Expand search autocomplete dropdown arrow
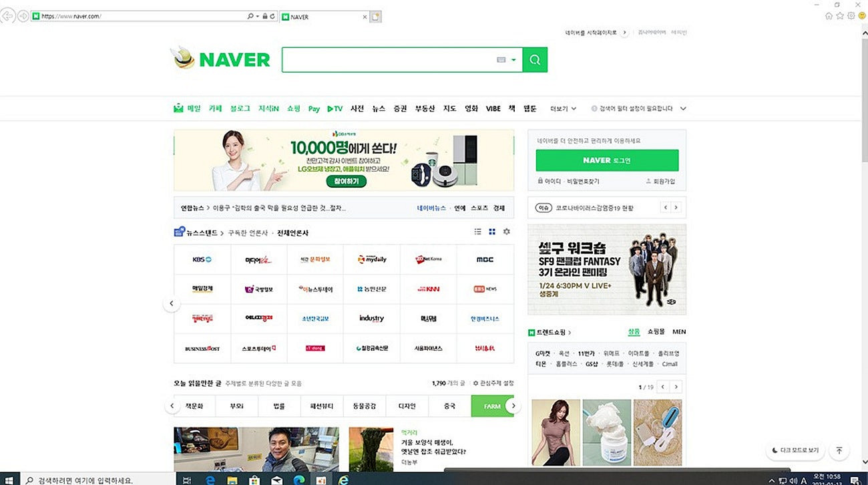Viewport: 868px width, 485px height. [513, 60]
